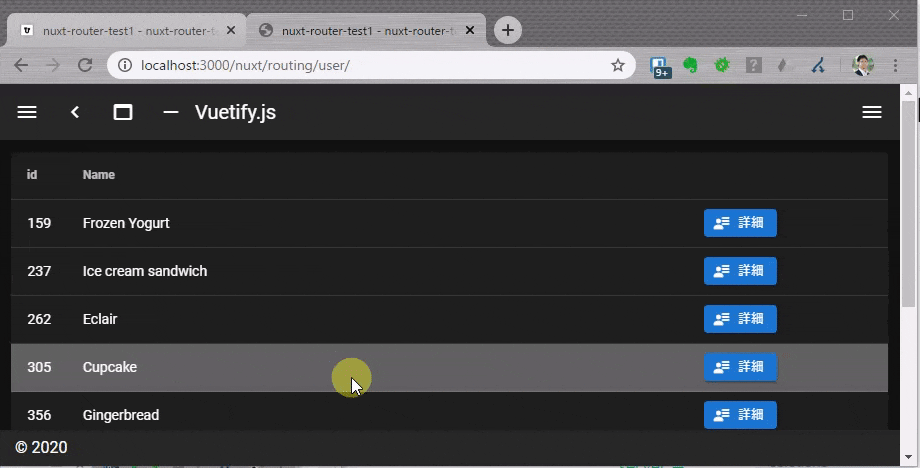
Task: Go back with browser back arrow
Action: [21, 65]
